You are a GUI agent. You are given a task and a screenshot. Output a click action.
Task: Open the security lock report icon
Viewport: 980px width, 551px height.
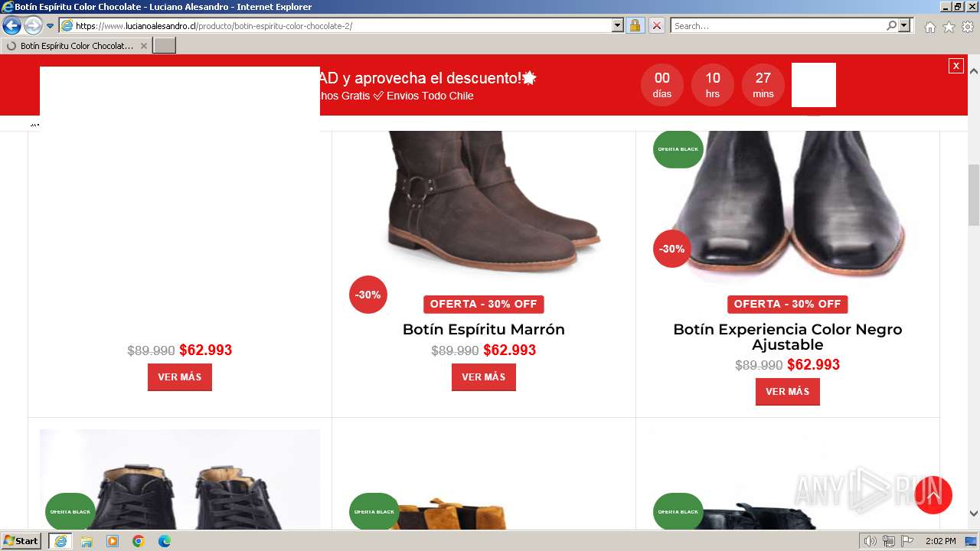[635, 25]
